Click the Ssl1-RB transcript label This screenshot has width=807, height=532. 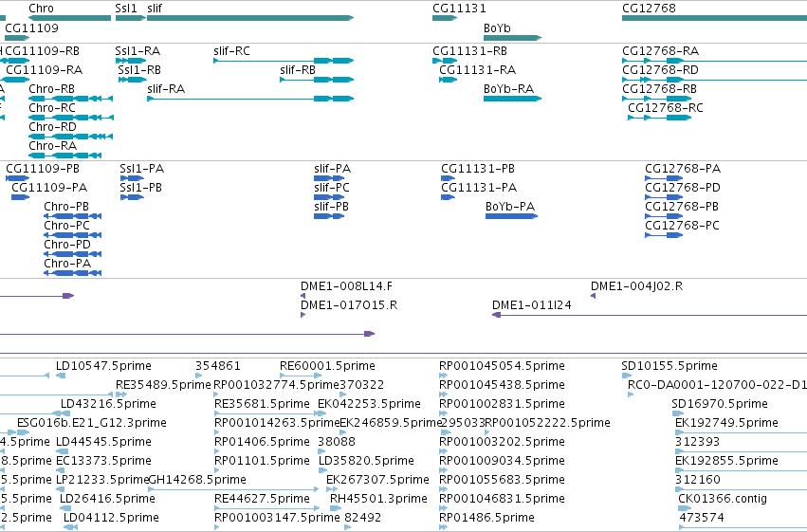click(139, 70)
